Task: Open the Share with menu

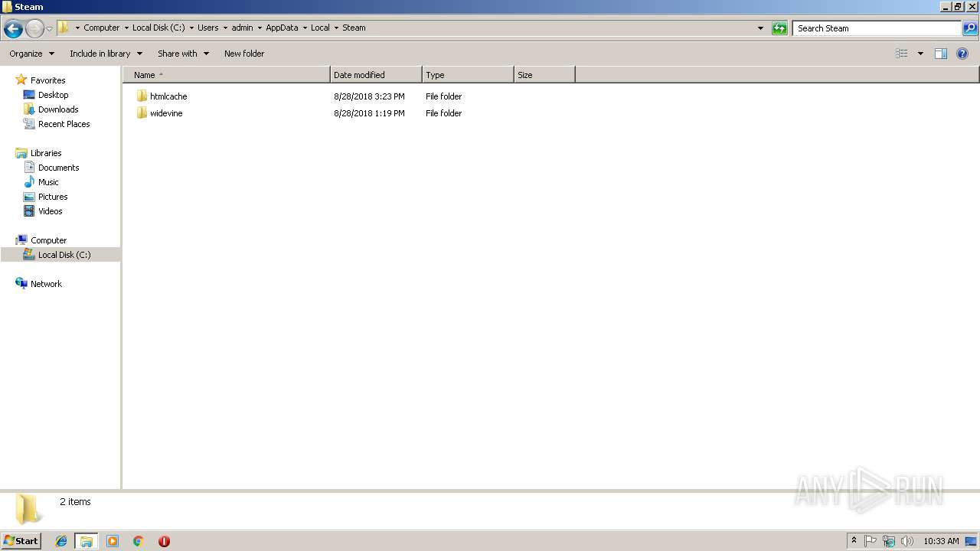Action: (183, 54)
